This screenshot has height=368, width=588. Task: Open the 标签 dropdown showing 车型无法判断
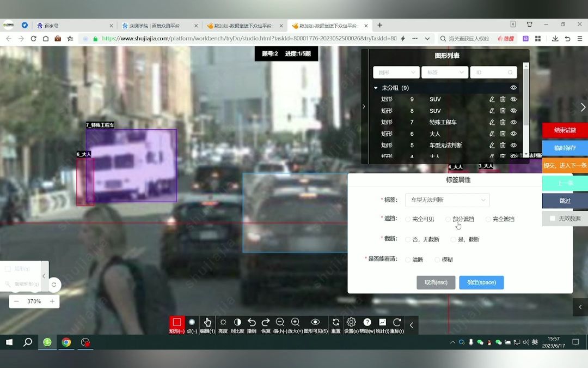[x=446, y=200]
